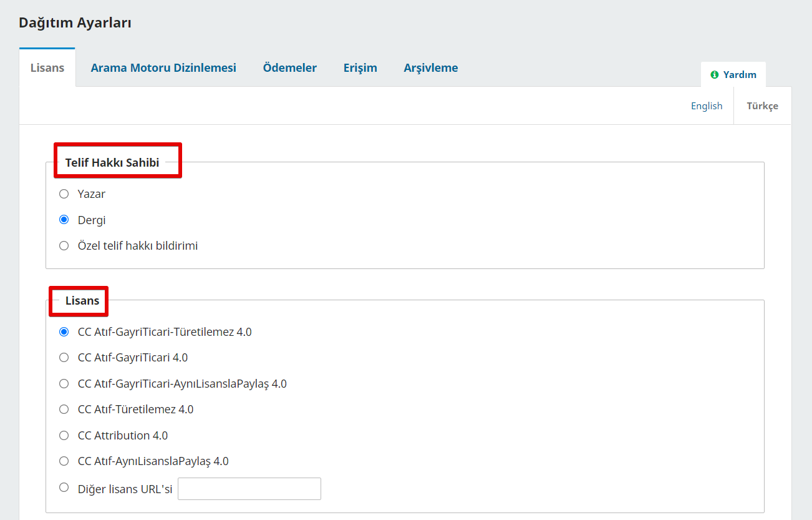This screenshot has width=812, height=520.
Task: Choose the CC Atıf-GayriTicari 4.0 license
Action: tap(64, 358)
